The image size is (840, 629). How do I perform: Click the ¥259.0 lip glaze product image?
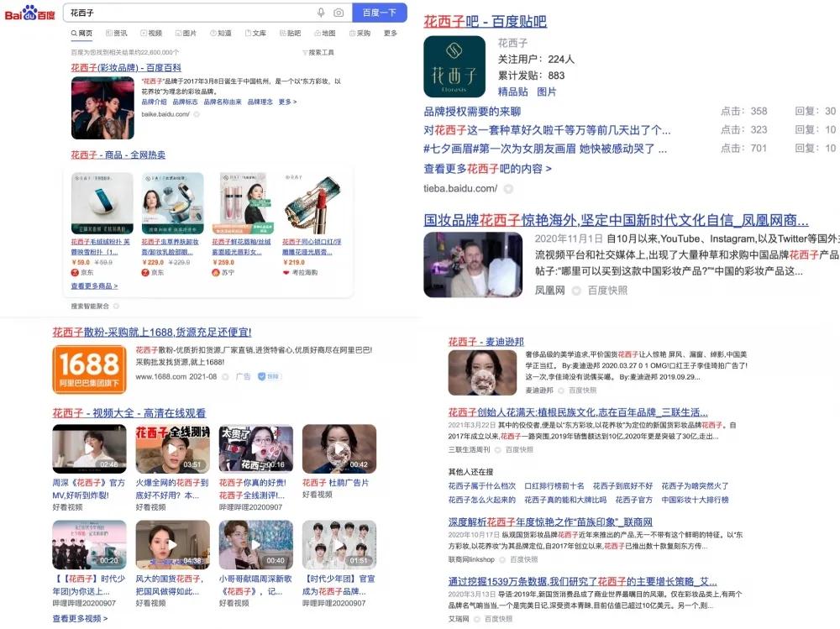click(243, 202)
